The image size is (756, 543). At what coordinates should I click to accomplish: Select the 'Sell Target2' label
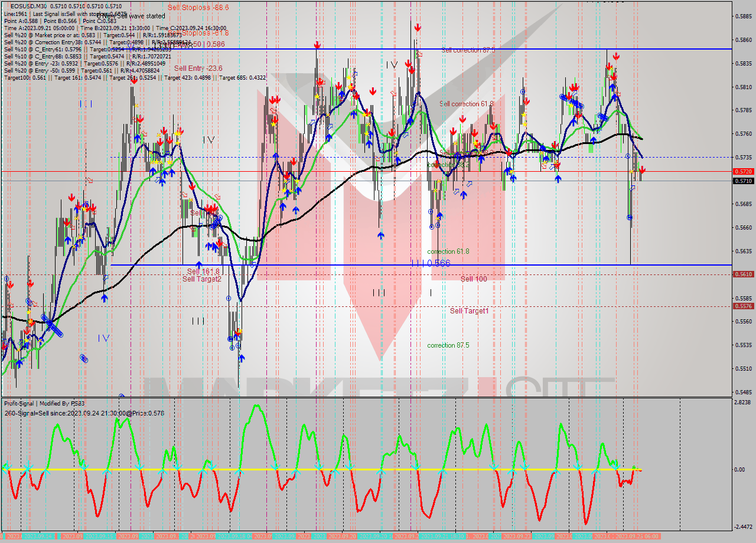tap(201, 279)
